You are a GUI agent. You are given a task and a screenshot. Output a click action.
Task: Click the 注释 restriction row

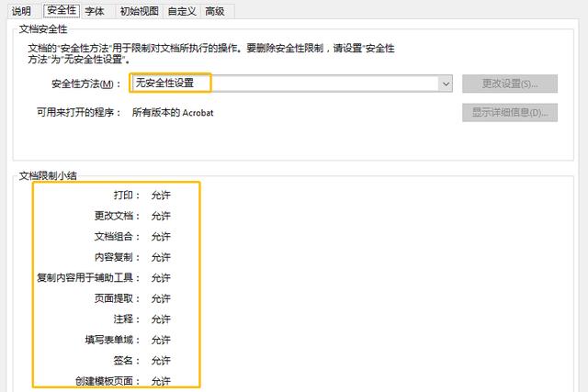tap(141, 319)
